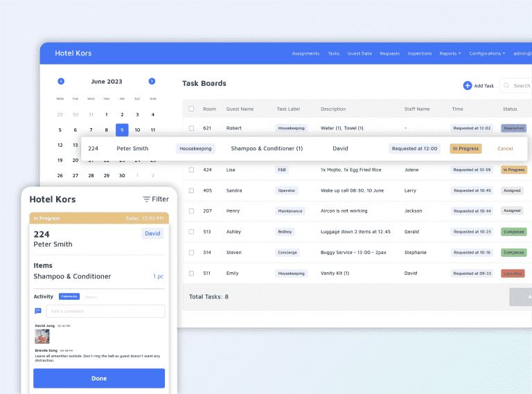Viewport: 532px width, 394px height.
Task: Click the blue plus Add Task icon
Action: pos(467,86)
